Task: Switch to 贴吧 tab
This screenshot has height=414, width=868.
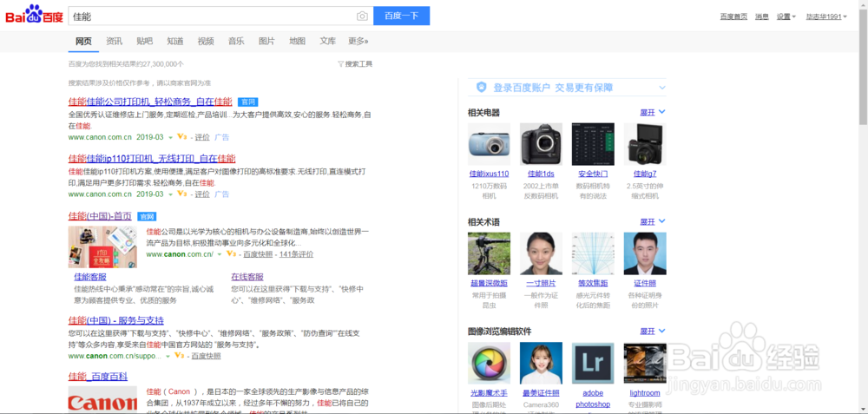Action: pos(144,41)
